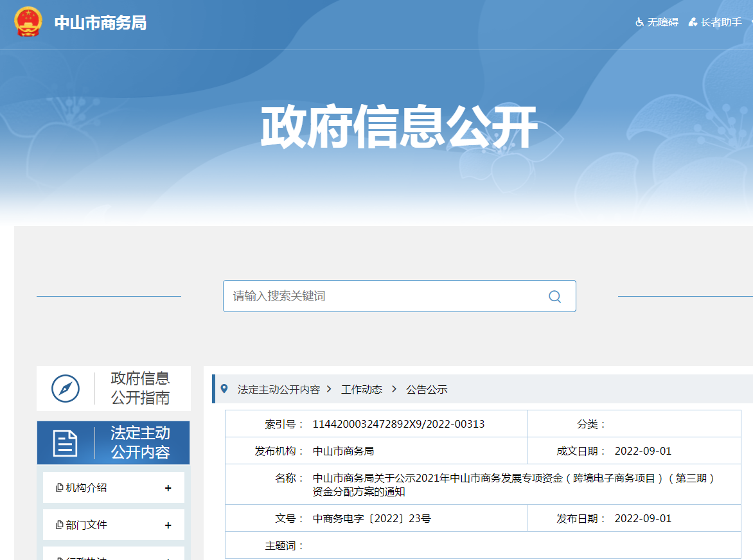Open the 中山市商务局 site title link
This screenshot has width=753, height=560.
(x=100, y=23)
